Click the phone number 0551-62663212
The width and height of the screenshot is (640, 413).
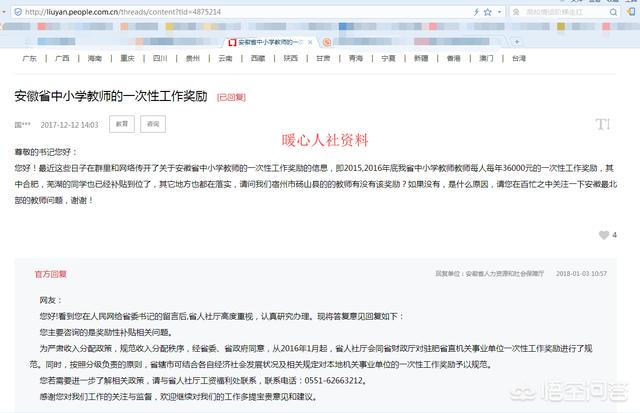point(333,380)
